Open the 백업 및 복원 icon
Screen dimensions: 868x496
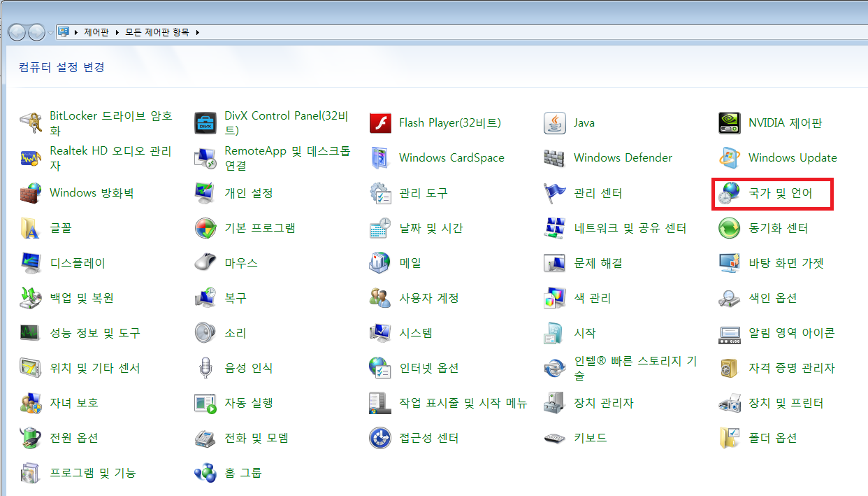tap(31, 298)
